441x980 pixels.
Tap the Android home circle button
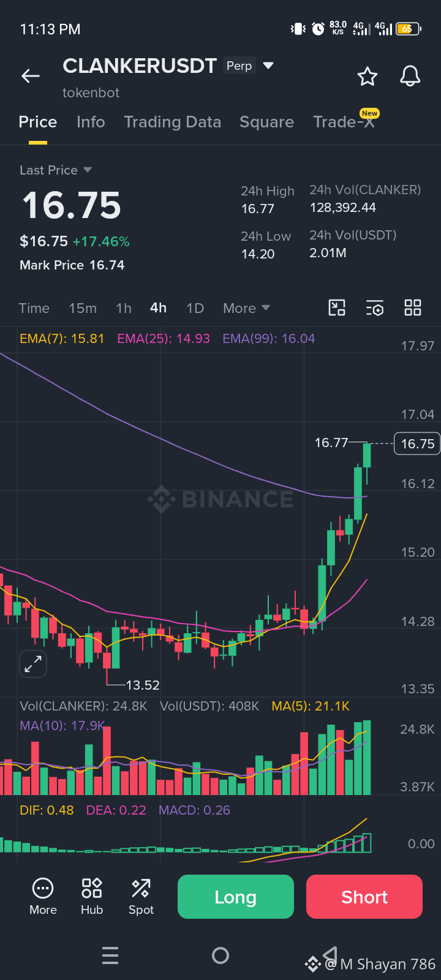[x=221, y=956]
